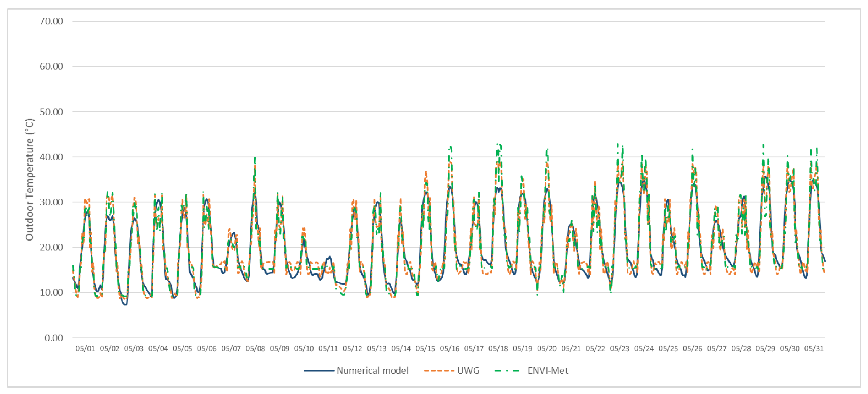Click the 05/16 date label
This screenshot has width=868, height=394.
[450, 349]
